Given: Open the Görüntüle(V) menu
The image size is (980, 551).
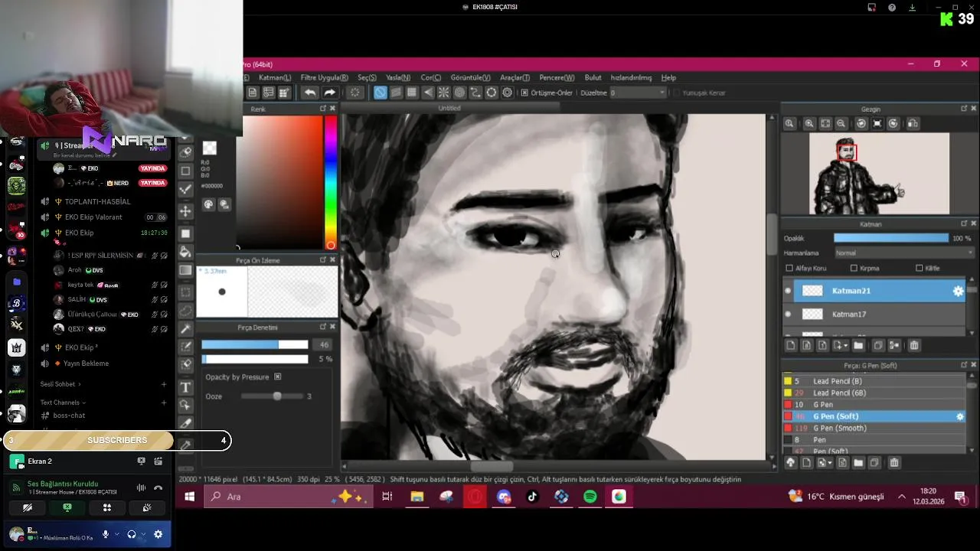Looking at the screenshot, I should coord(470,77).
